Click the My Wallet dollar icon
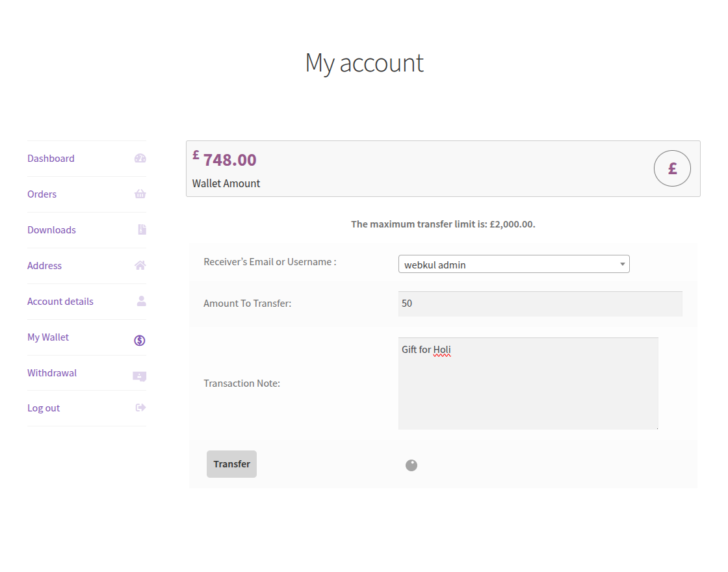The image size is (728, 572). (139, 339)
